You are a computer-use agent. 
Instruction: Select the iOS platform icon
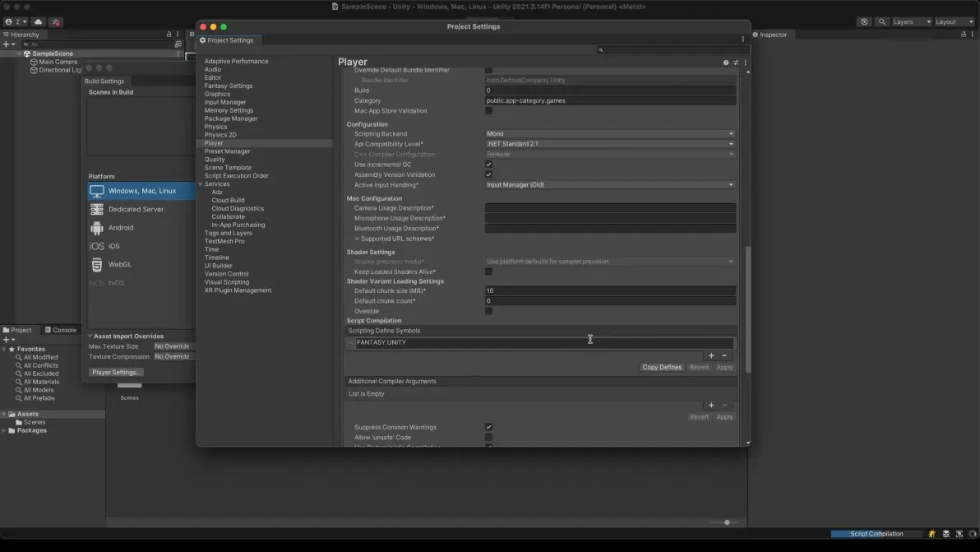[x=97, y=246]
